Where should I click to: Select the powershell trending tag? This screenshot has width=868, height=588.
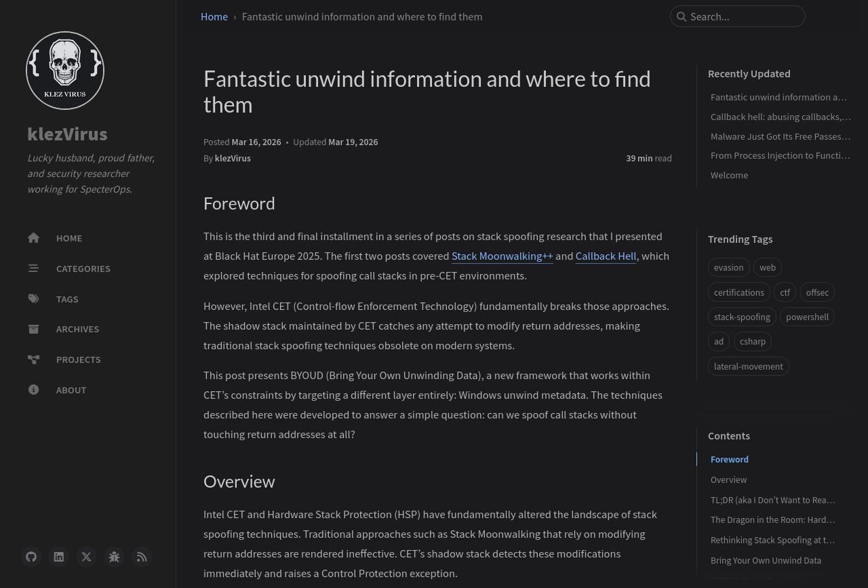807,317
